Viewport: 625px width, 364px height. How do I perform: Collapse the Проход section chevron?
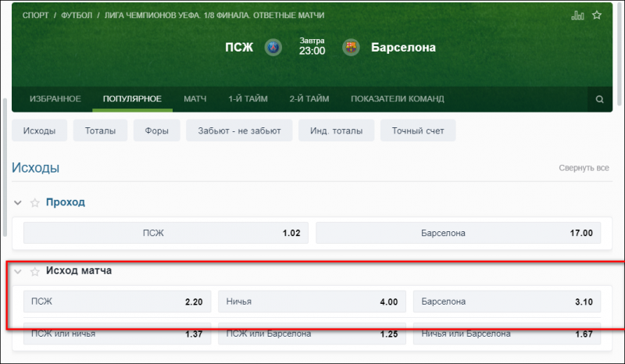[x=17, y=202]
